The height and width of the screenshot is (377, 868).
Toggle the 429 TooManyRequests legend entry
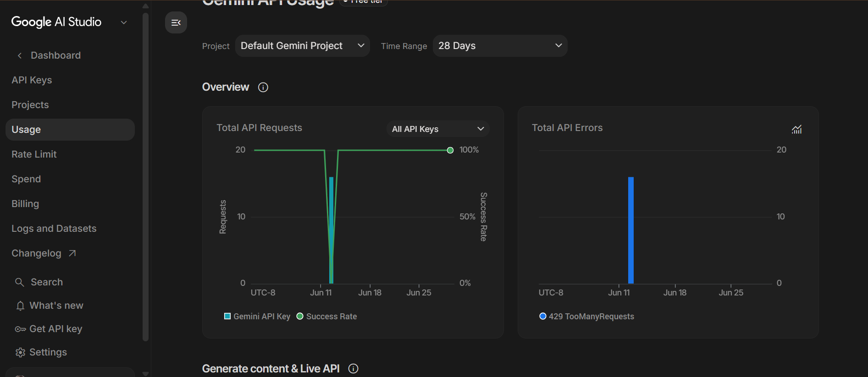(587, 317)
